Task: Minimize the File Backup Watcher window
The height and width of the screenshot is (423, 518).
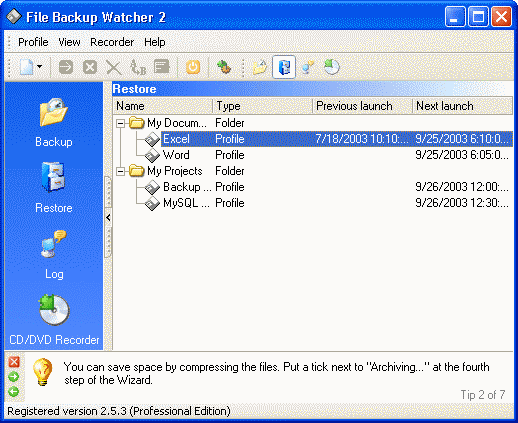Action: tap(455, 16)
